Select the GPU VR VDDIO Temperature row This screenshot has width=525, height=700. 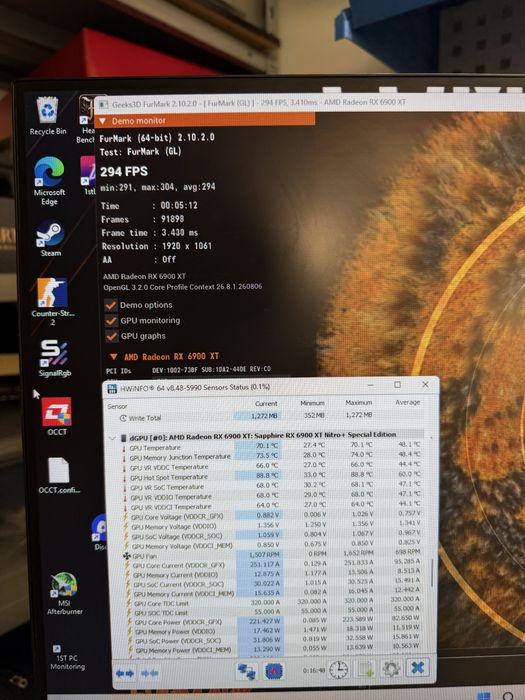coord(271,496)
